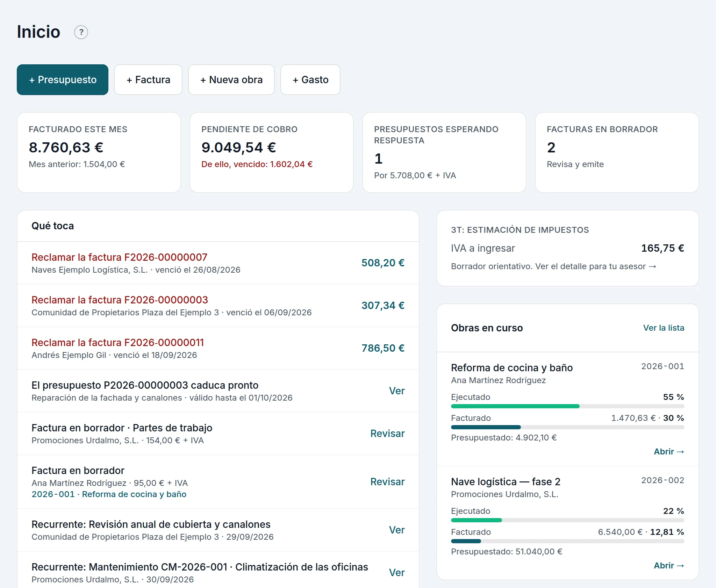Screen dimensions: 716x588
Task: Click Revisar for Partes de trabajo draft
Action: [x=387, y=433]
